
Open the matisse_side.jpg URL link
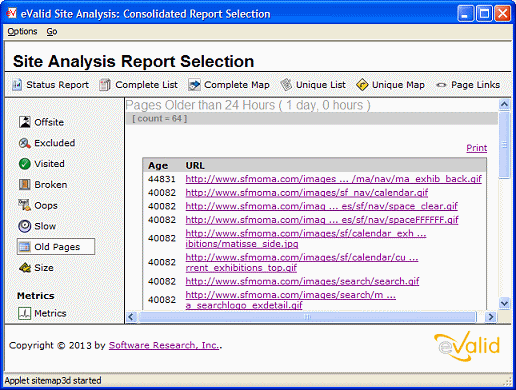[306, 239]
